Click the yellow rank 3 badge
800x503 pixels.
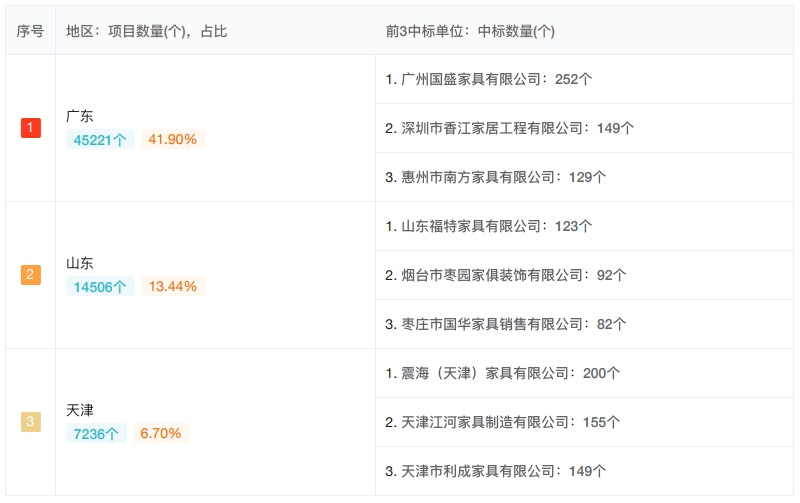pyautogui.click(x=31, y=421)
